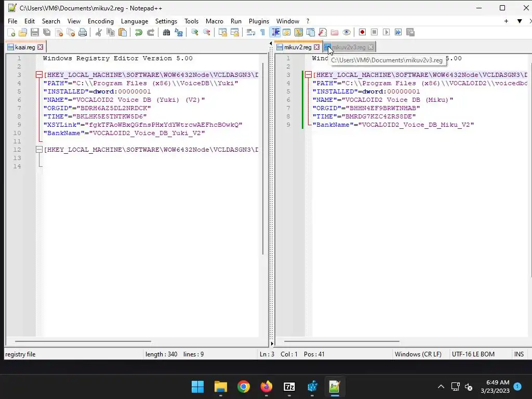
Task: Click Run macro multiple times icon
Action: (398, 32)
